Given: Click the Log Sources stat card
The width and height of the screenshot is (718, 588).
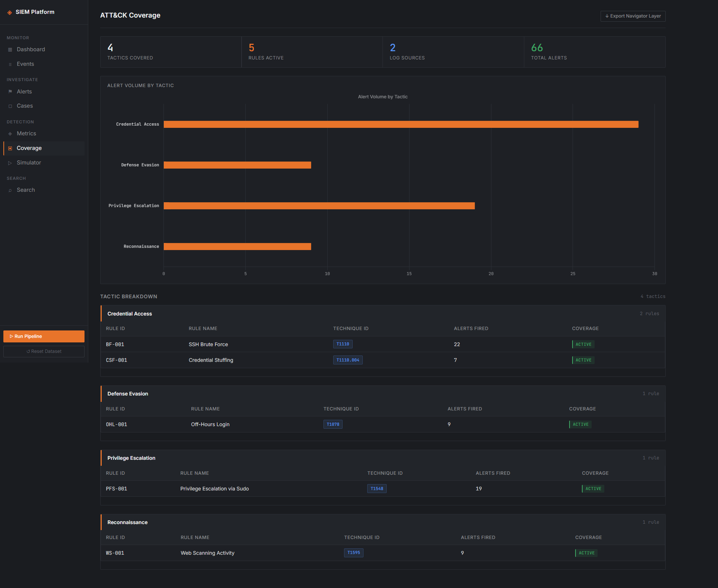Looking at the screenshot, I should (x=453, y=52).
